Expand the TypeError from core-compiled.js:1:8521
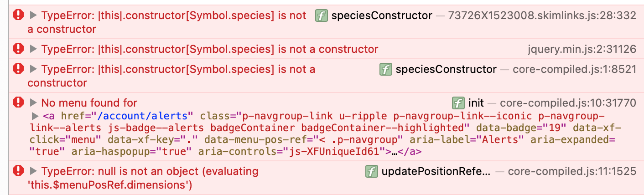 (33, 69)
